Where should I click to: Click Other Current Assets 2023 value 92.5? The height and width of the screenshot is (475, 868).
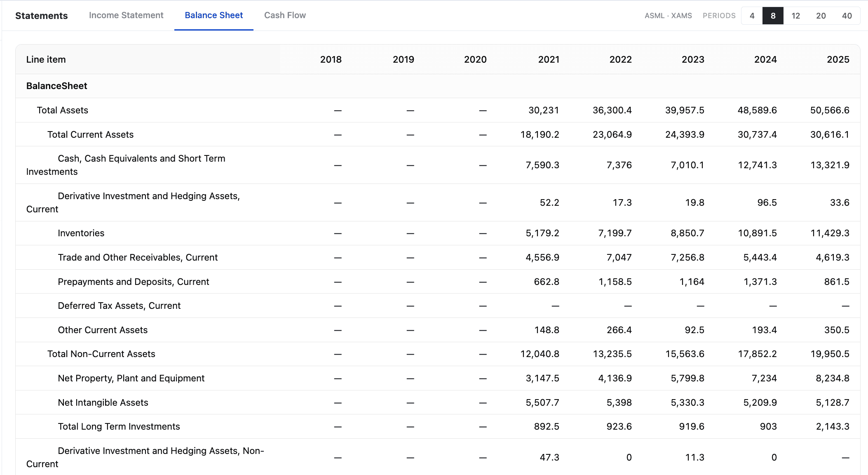694,330
